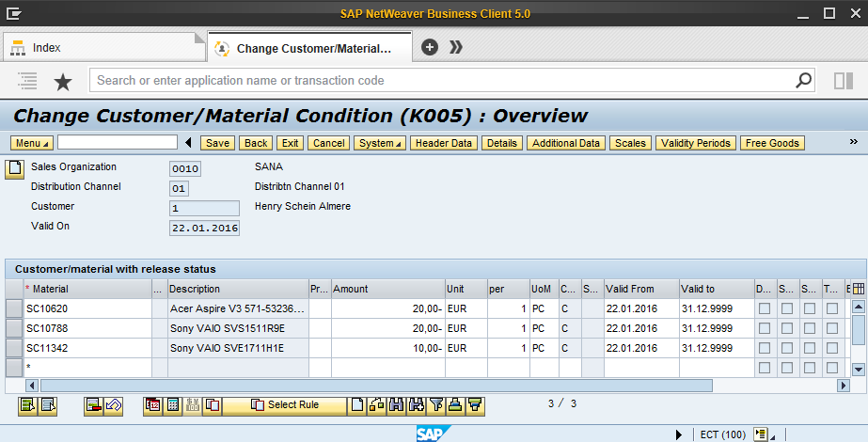The height and width of the screenshot is (442, 868).
Task: Open the System dropdown button
Action: tap(380, 143)
